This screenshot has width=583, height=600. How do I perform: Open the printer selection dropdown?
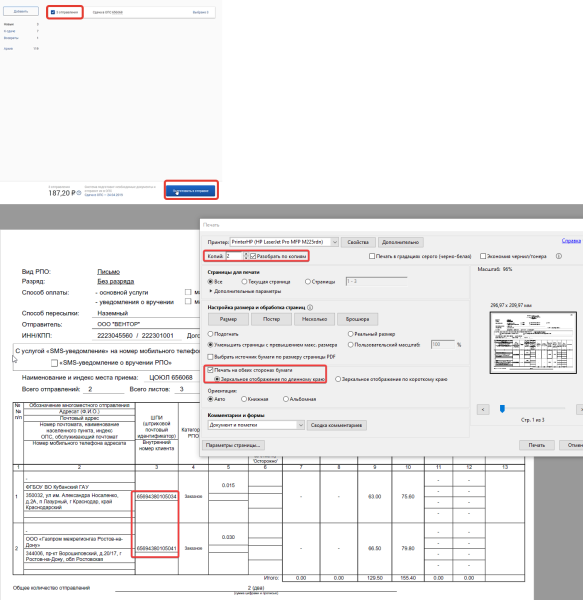coord(334,242)
